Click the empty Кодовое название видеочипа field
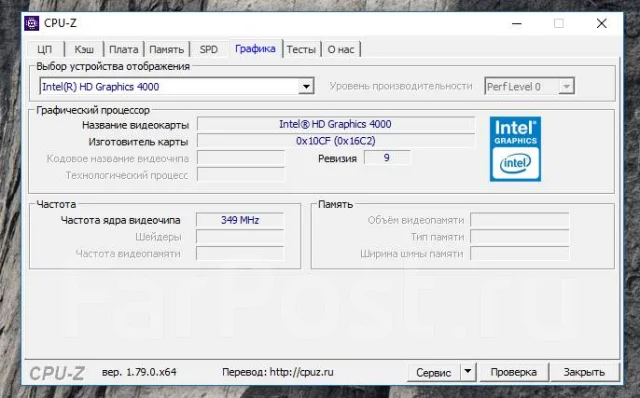Viewport: 640px width, 398px height. (x=241, y=158)
